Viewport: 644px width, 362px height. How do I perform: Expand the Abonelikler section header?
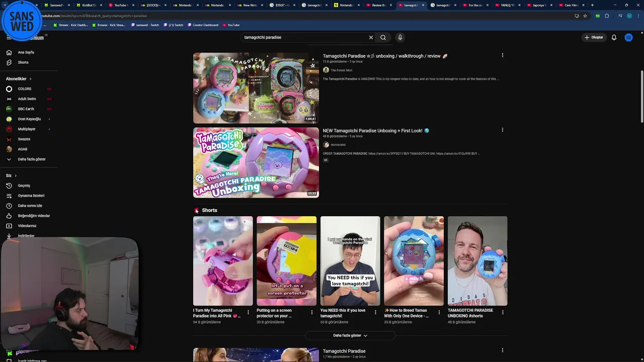point(19,79)
